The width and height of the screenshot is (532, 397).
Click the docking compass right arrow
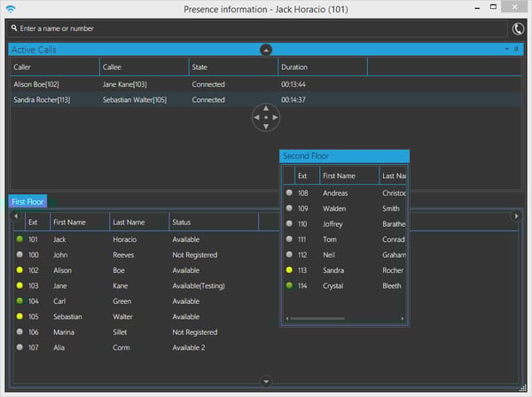275,118
